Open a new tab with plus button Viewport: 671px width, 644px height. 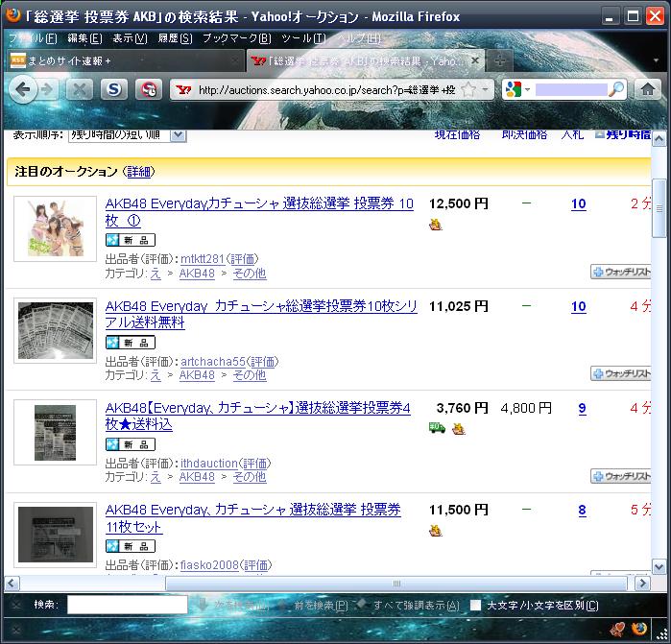tap(499, 61)
